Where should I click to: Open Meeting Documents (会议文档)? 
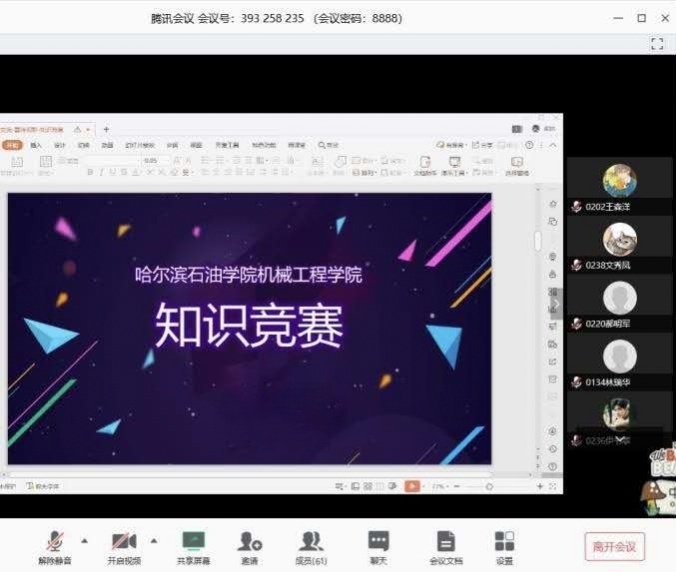(445, 543)
